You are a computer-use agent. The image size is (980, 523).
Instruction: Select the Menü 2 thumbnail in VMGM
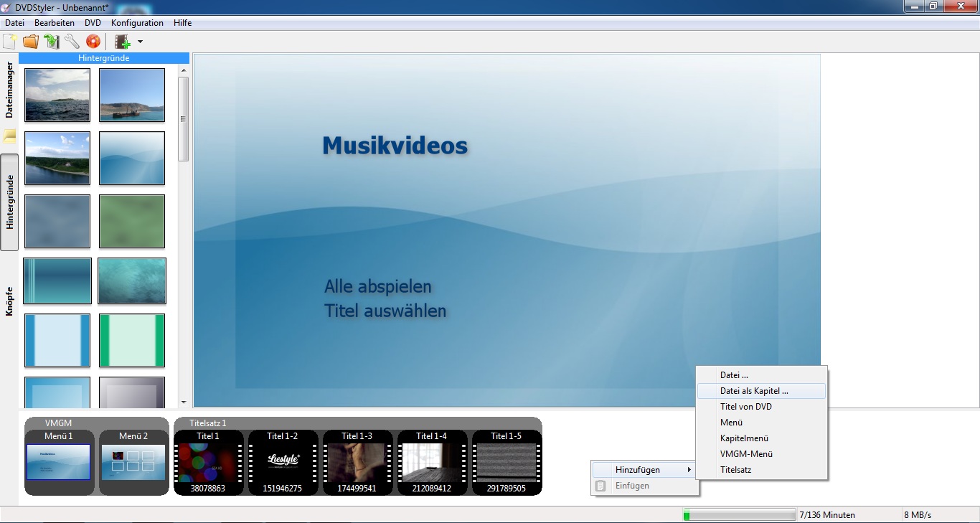[132, 462]
